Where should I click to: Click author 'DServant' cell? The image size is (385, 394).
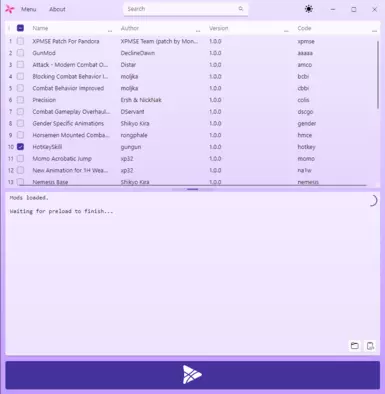pyautogui.click(x=132, y=112)
